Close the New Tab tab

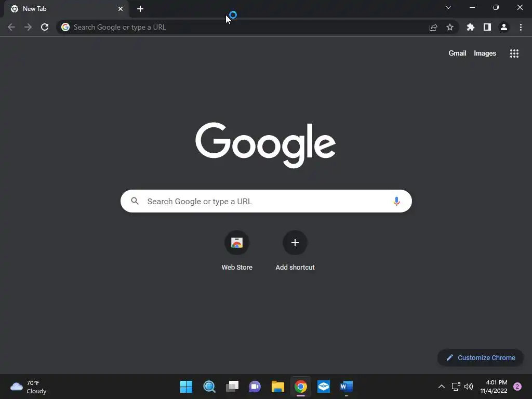(x=121, y=9)
